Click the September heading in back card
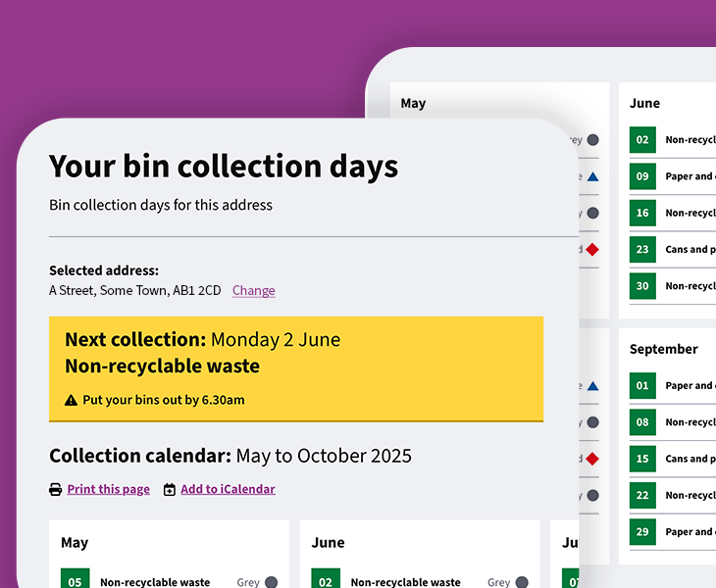 663,350
